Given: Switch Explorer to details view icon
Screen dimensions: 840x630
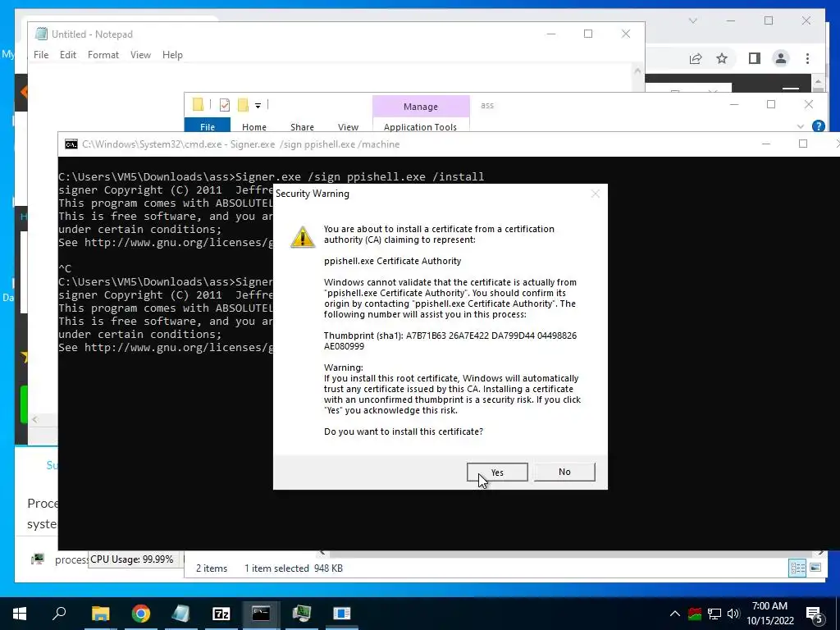Looking at the screenshot, I should coord(797,568).
